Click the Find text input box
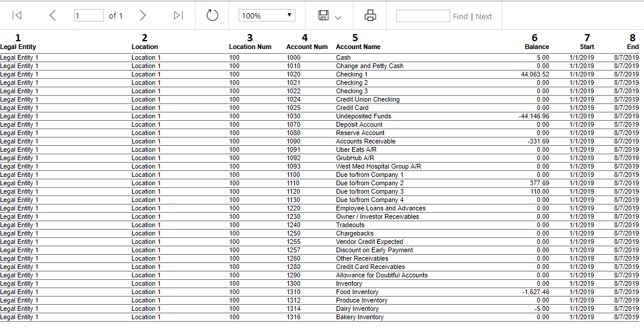Screen dimensions: 644x330 point(423,16)
